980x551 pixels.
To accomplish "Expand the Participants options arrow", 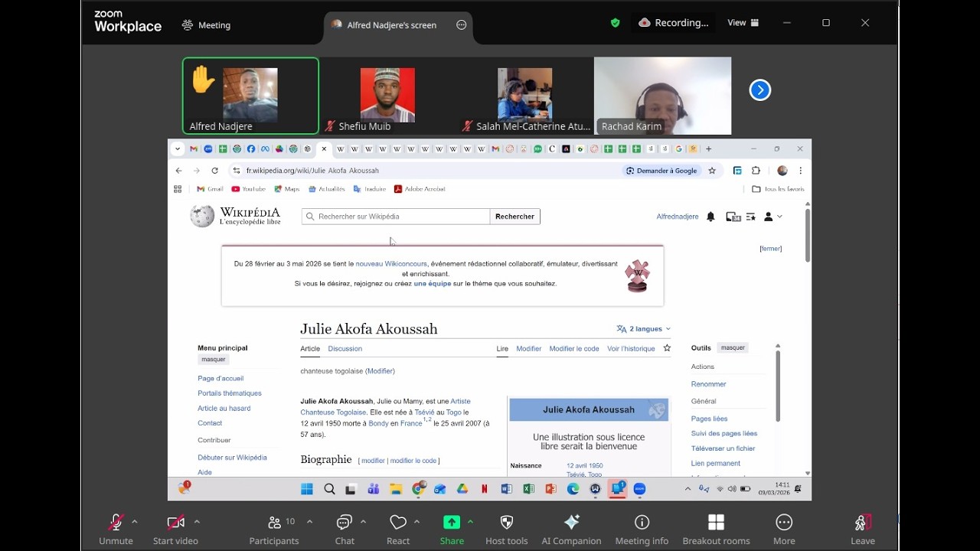I will (309, 522).
